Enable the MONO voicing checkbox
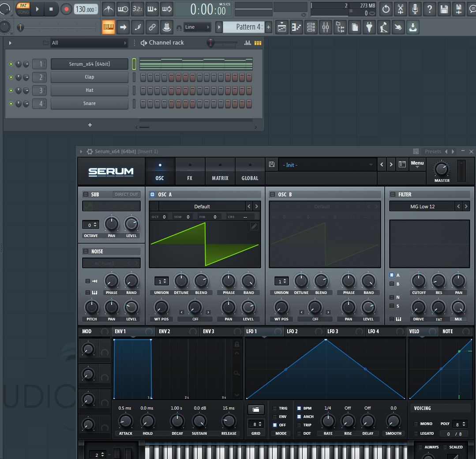Viewport: 476px width, 459px height. click(416, 424)
